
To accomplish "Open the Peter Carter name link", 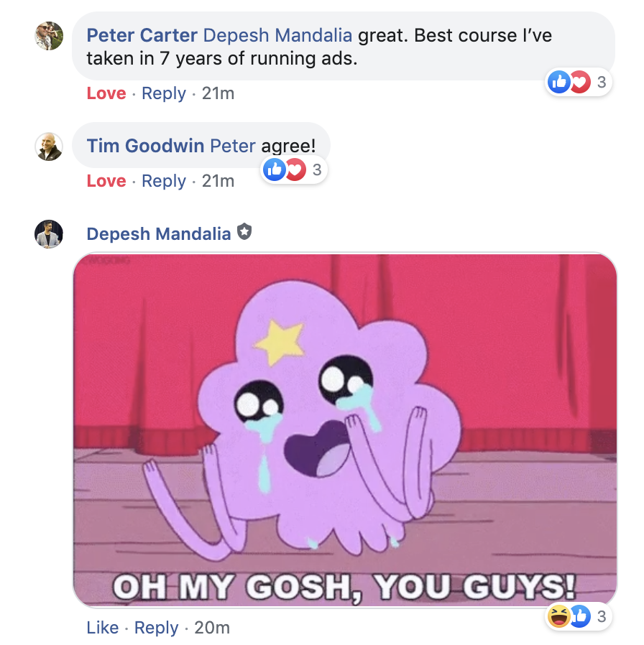I will click(142, 35).
